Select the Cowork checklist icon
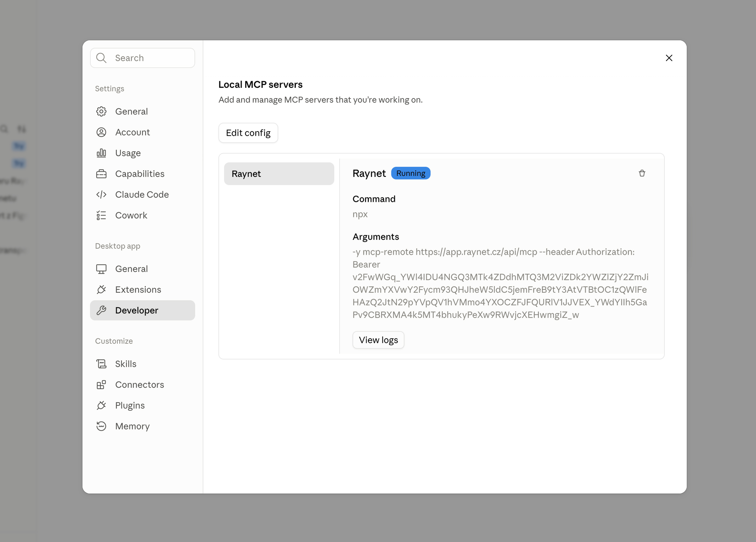 (x=101, y=215)
